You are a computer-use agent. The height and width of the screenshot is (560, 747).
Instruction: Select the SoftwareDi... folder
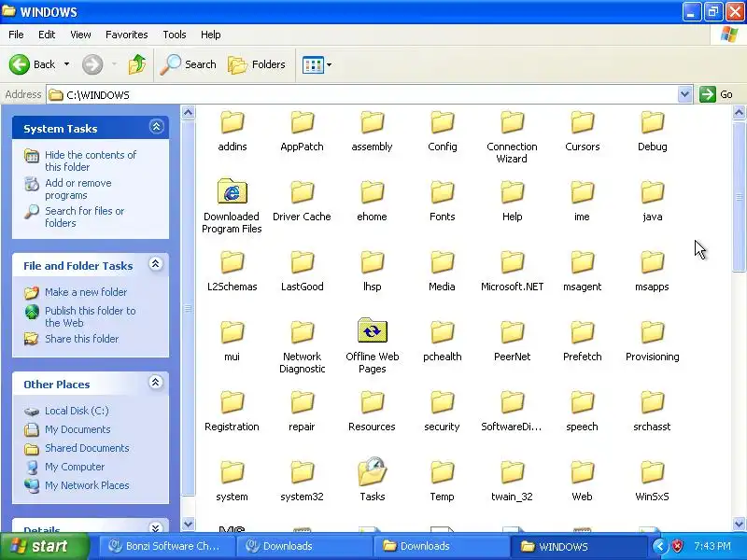512,411
